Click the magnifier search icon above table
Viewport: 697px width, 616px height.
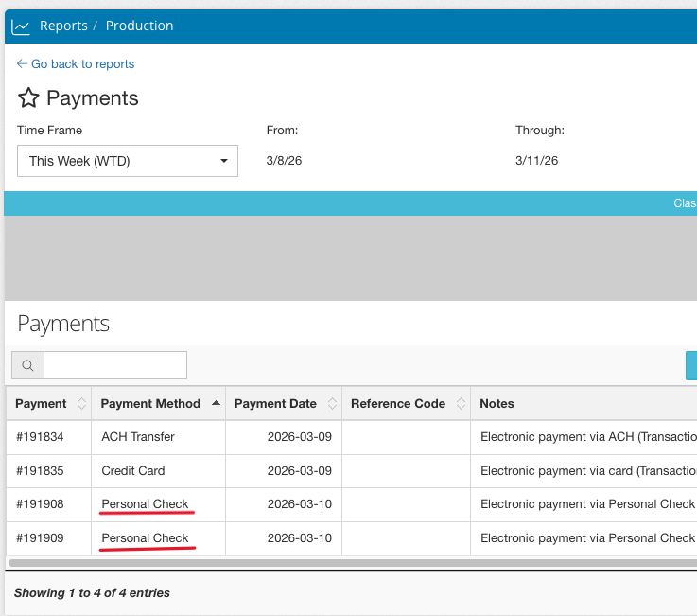[x=27, y=365]
